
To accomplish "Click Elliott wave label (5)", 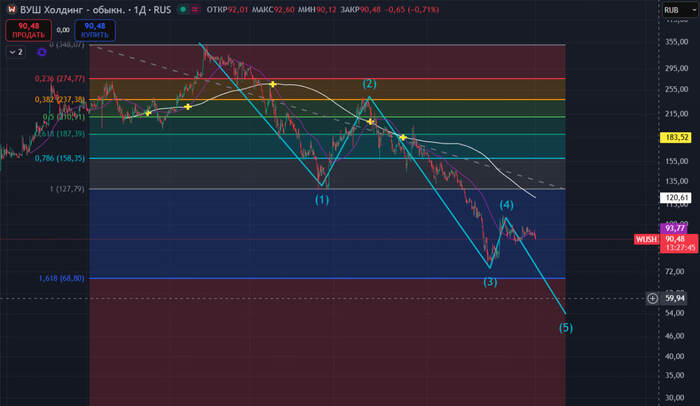I will tap(566, 328).
